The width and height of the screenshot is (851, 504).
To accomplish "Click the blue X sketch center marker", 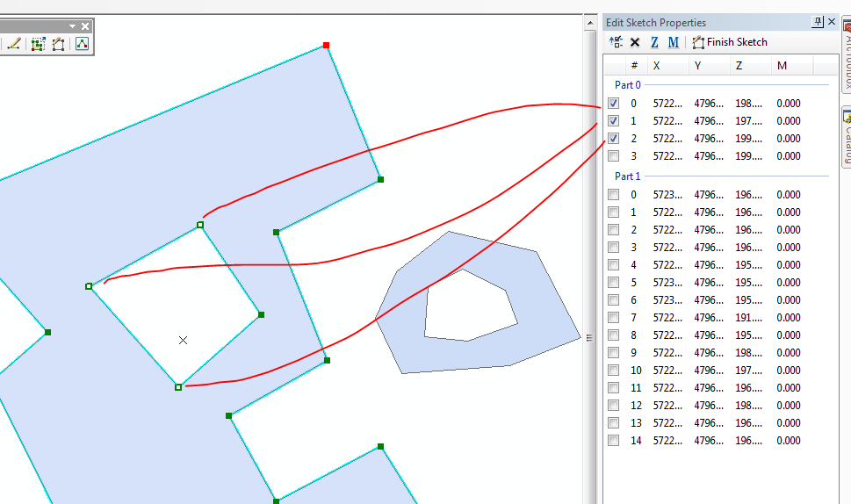I will point(183,340).
